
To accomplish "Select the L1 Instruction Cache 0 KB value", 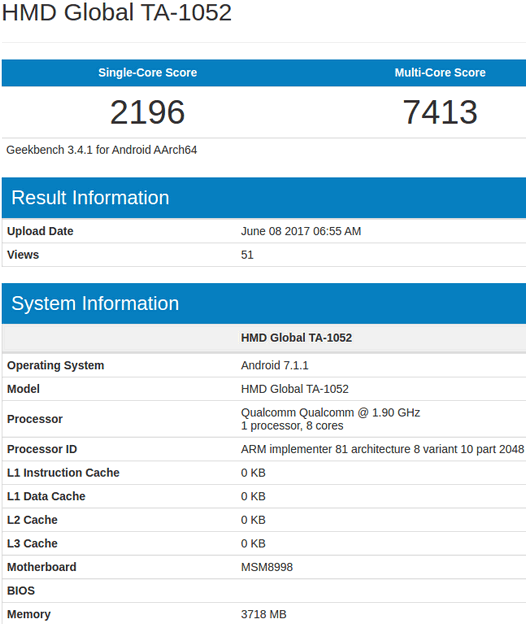I will coord(253,473).
